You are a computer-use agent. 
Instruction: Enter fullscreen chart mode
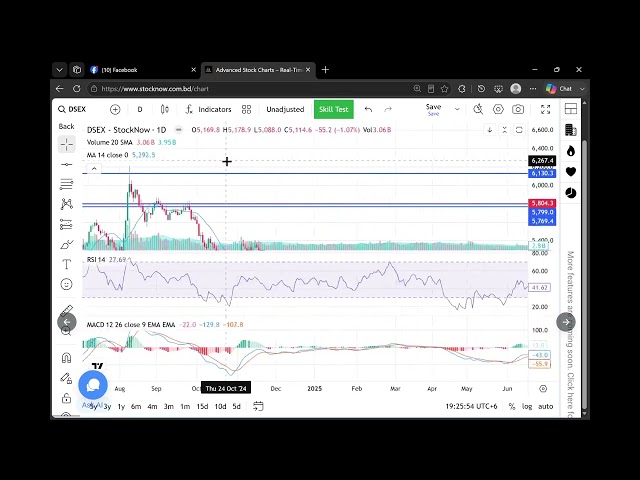(x=545, y=109)
